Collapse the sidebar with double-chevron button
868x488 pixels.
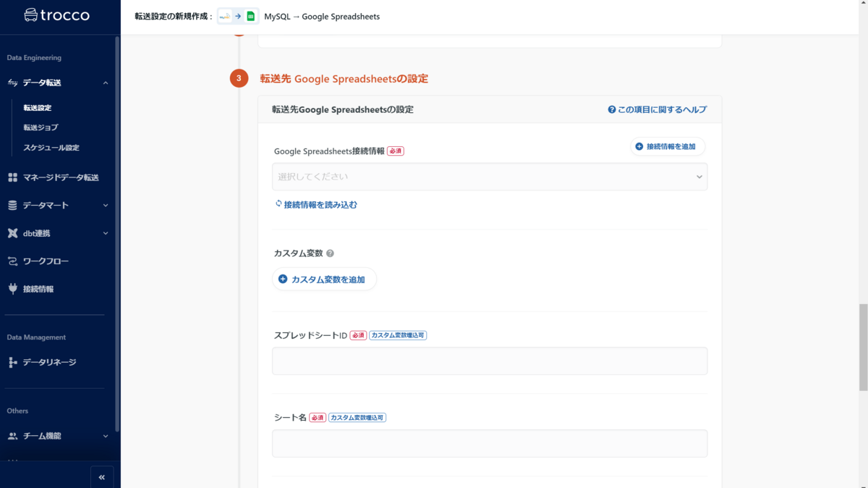102,477
